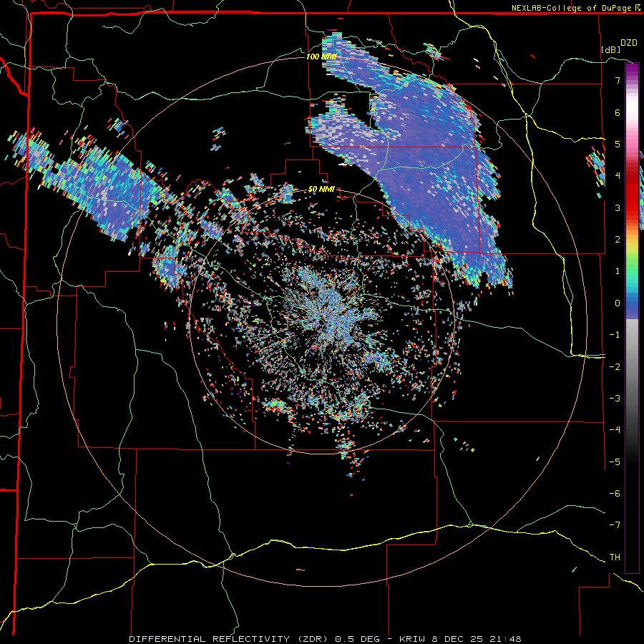This screenshot has width=644, height=644.
Task: Select the "4" value on the scale
Action: click(x=618, y=176)
